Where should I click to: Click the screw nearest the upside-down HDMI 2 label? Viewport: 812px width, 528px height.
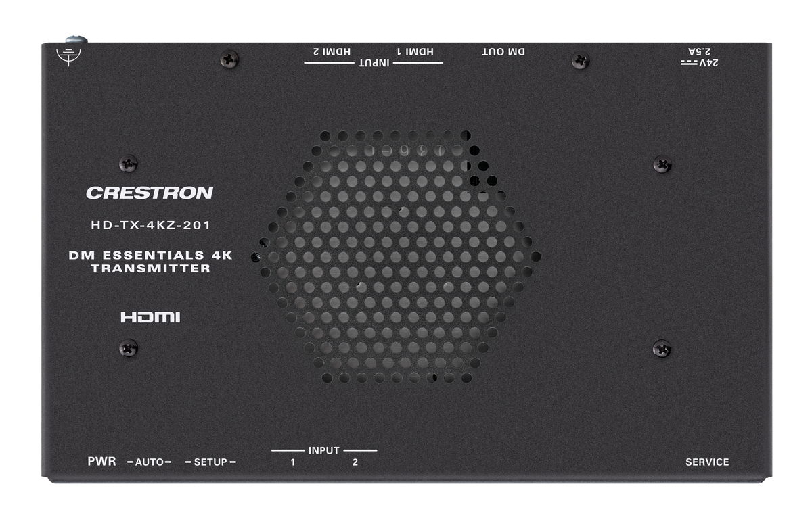tap(229, 60)
